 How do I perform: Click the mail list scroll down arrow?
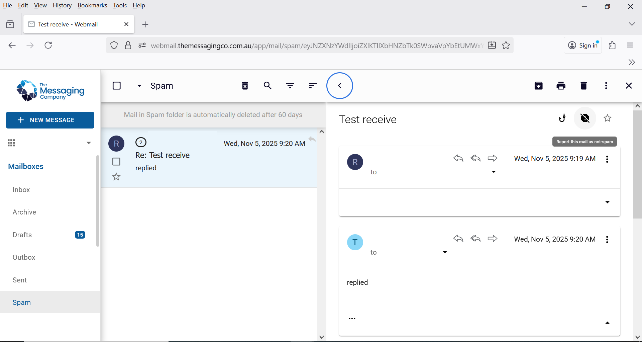click(322, 337)
